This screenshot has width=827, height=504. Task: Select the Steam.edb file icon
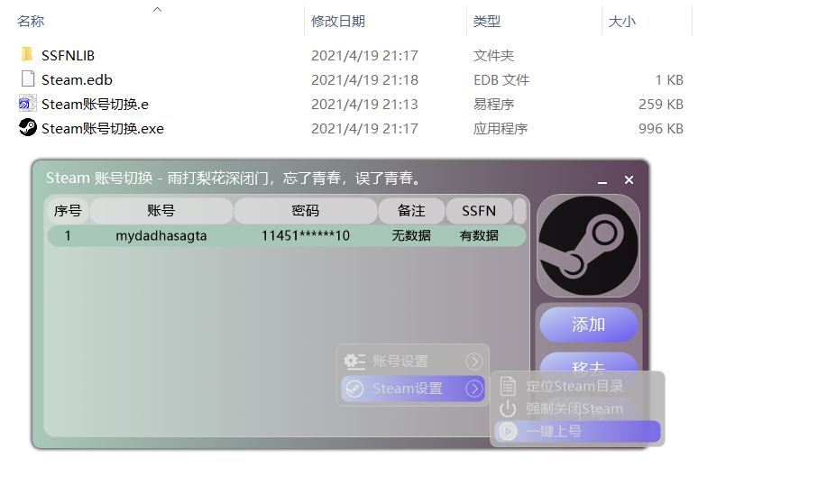click(x=27, y=79)
